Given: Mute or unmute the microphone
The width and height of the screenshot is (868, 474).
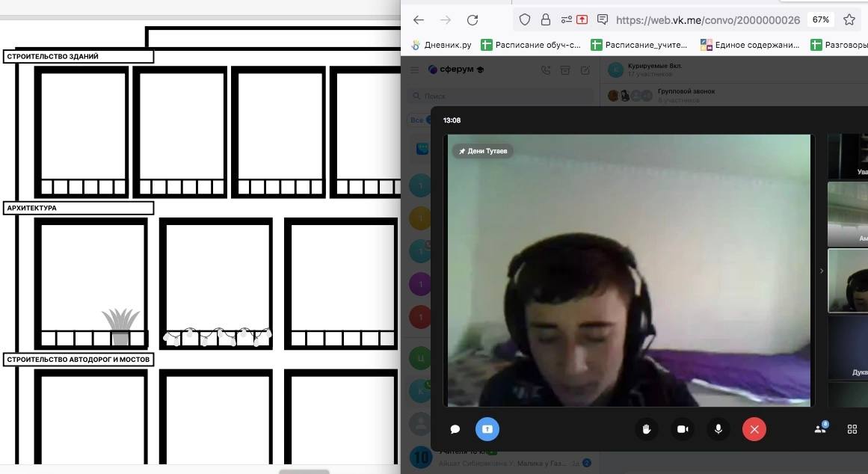Looking at the screenshot, I should click(718, 429).
